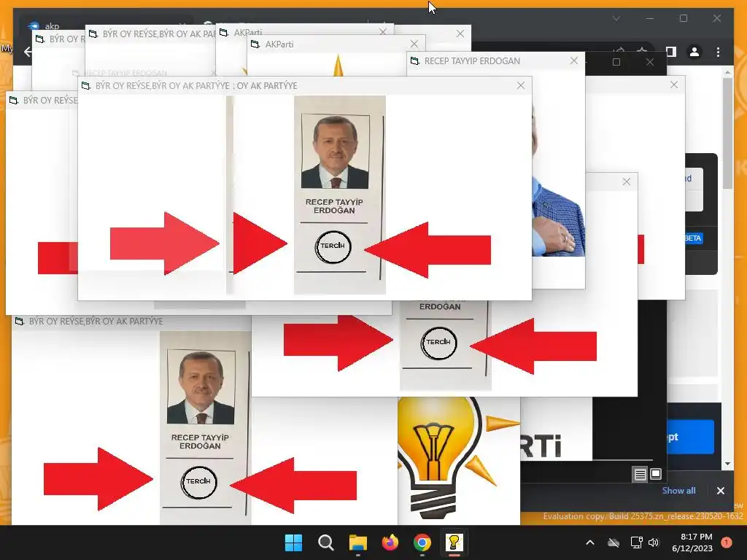Click the bottom 'BYR OY REYSE,BYR OY AK PARTYYE' title
Screen dimensions: 747x560
coord(96,322)
